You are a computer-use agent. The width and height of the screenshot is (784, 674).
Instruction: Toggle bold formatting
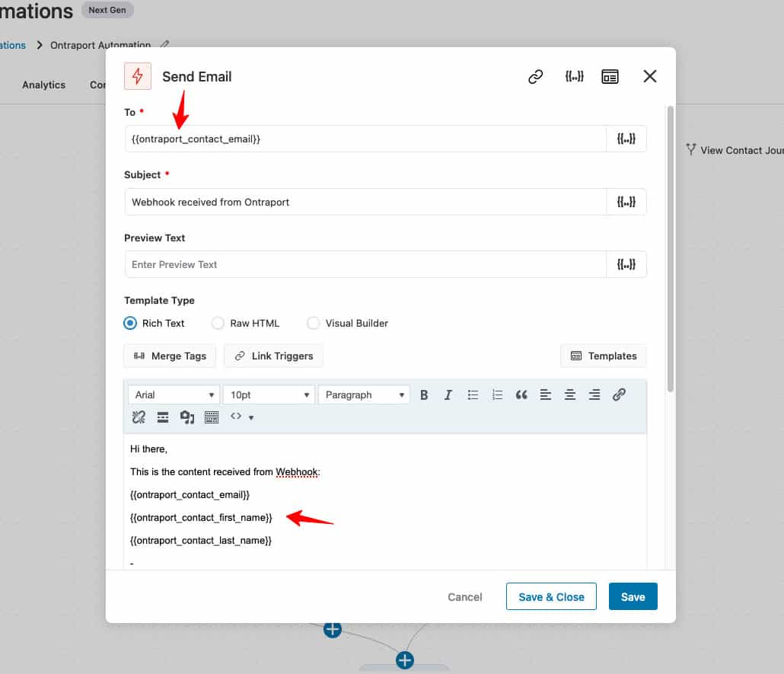(x=424, y=394)
